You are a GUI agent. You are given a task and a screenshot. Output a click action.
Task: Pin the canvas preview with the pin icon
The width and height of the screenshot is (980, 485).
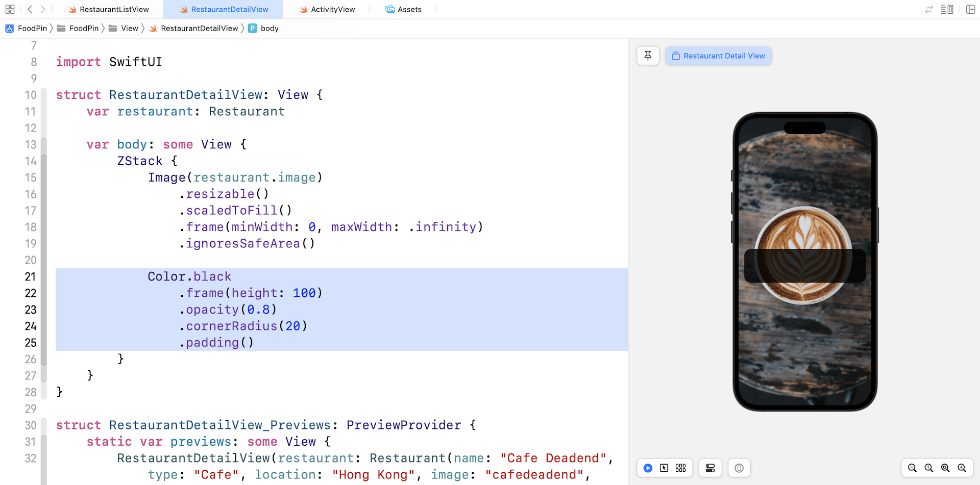click(648, 56)
